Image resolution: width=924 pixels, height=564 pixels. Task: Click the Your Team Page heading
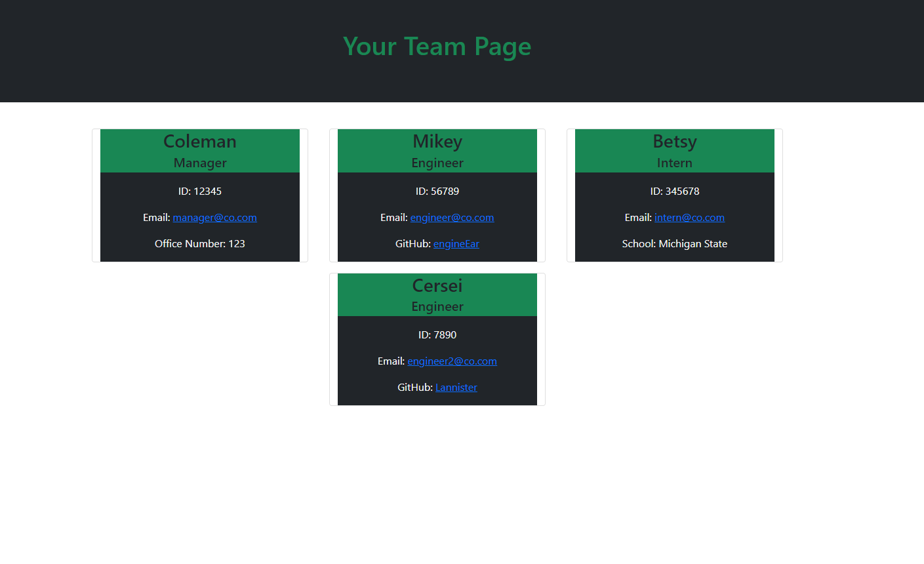coord(437,46)
